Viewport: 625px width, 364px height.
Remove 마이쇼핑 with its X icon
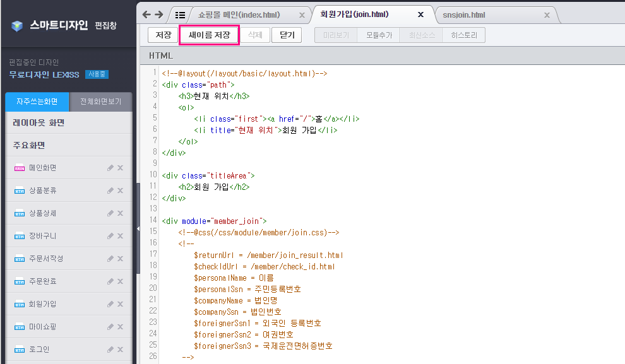point(120,327)
